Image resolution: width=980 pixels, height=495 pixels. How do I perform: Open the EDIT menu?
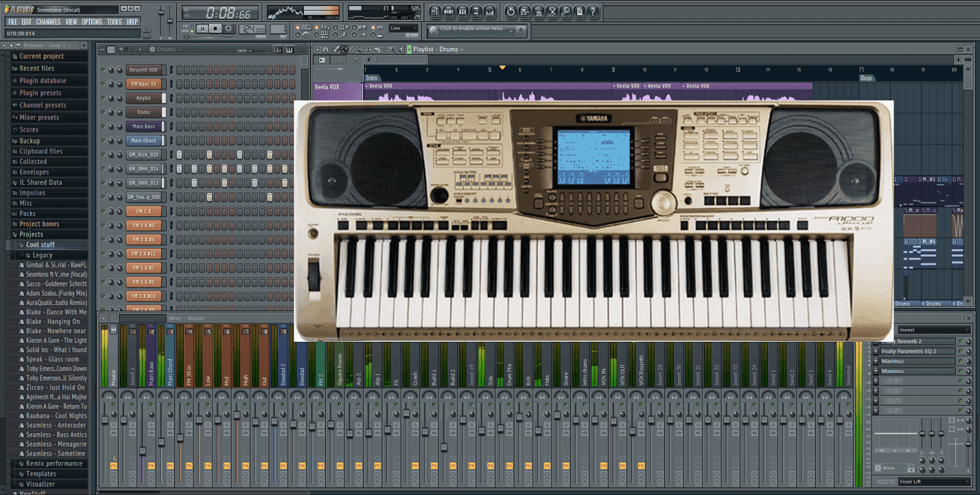pos(26,21)
